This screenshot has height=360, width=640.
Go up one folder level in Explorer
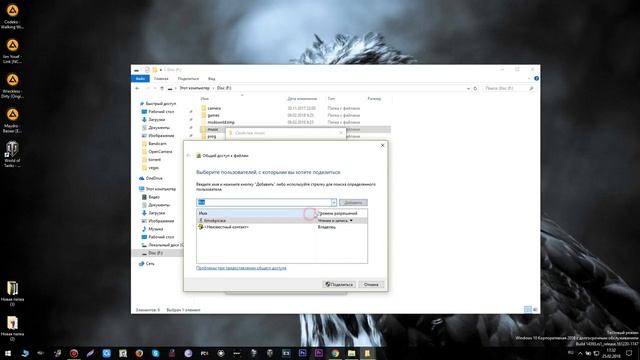point(162,88)
